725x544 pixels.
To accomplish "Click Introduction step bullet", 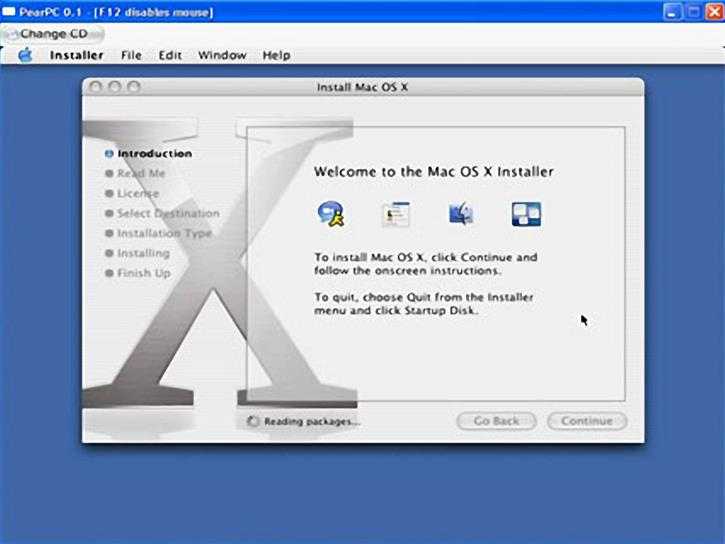I will coord(109,154).
